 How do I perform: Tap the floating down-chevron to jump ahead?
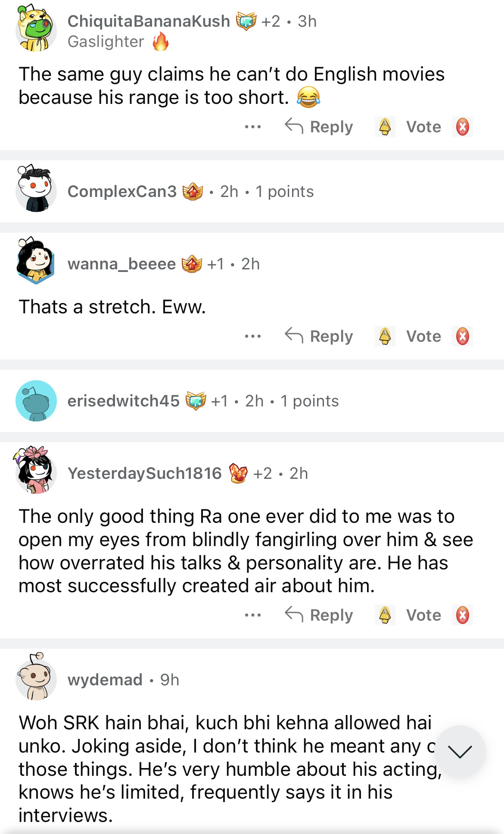coord(460,751)
